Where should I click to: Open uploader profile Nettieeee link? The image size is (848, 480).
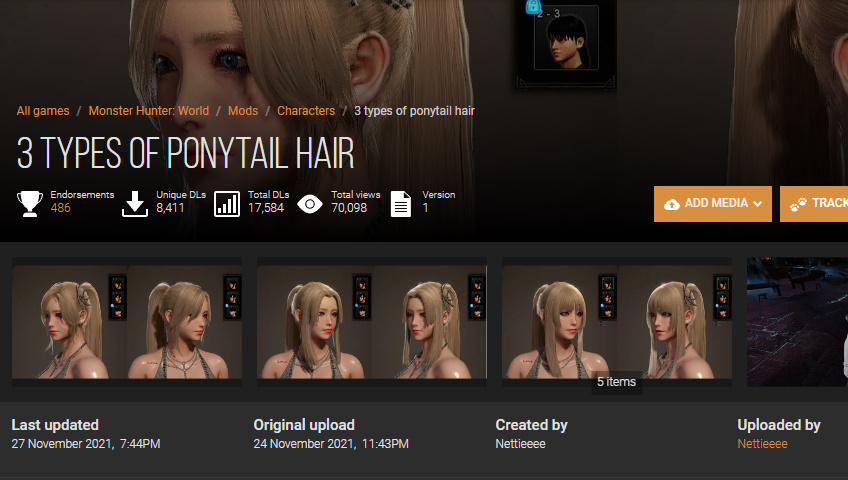[x=763, y=444]
